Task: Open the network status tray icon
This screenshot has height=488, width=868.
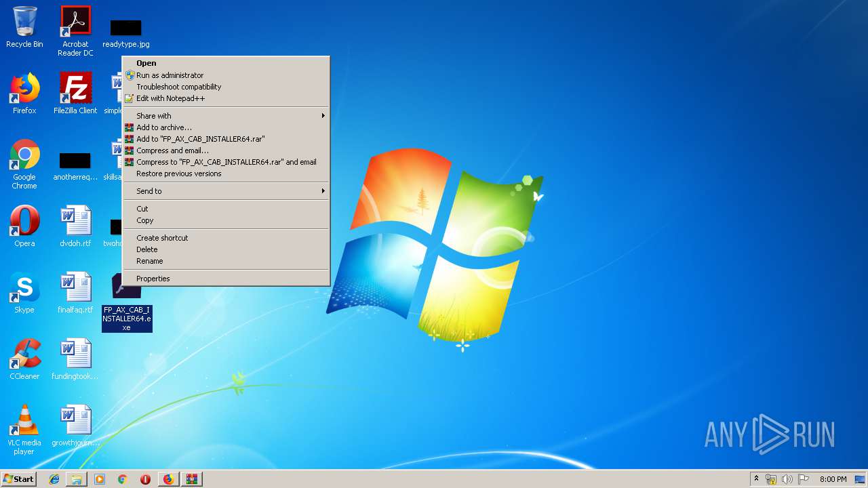Action: click(771, 479)
